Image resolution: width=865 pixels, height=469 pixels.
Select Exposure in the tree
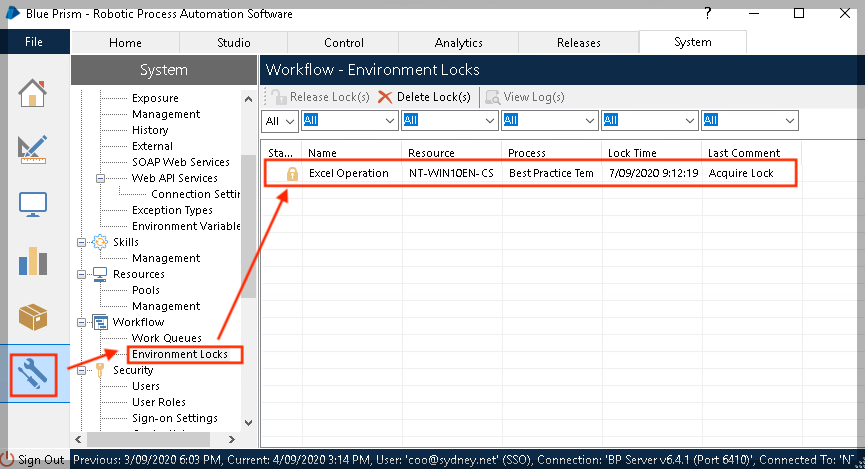(x=155, y=98)
